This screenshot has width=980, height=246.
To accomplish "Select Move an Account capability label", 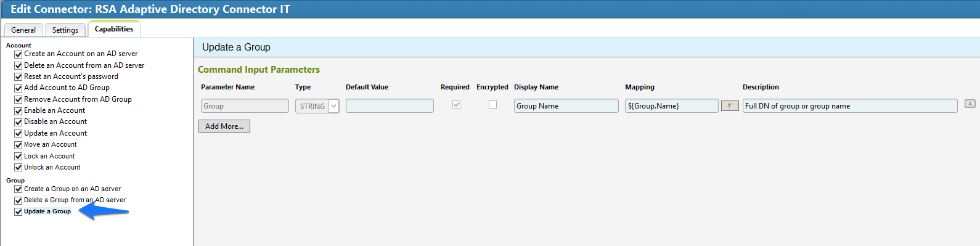I will click(50, 144).
